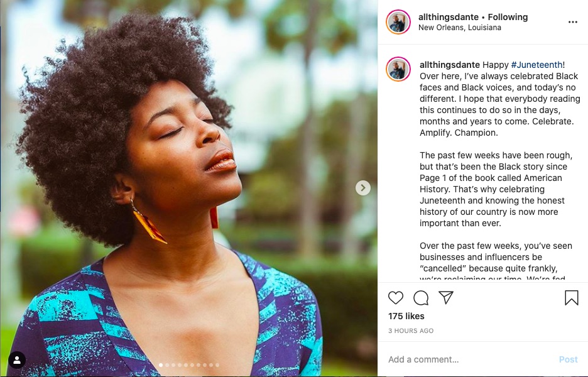Focus the Add a comment field
Screen dimensions: 588x377
465,359
